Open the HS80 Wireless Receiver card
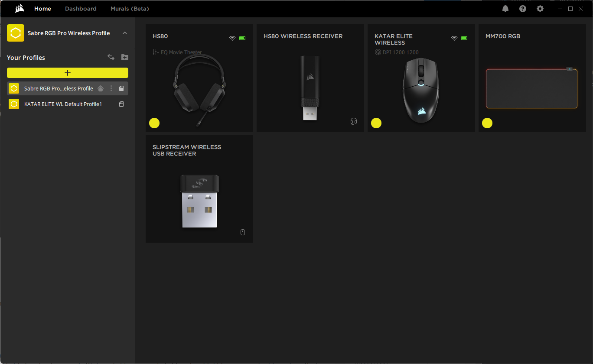The image size is (593, 364). click(310, 78)
